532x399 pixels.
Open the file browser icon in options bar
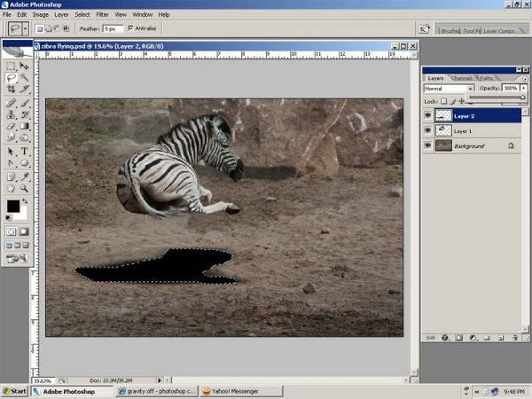425,29
